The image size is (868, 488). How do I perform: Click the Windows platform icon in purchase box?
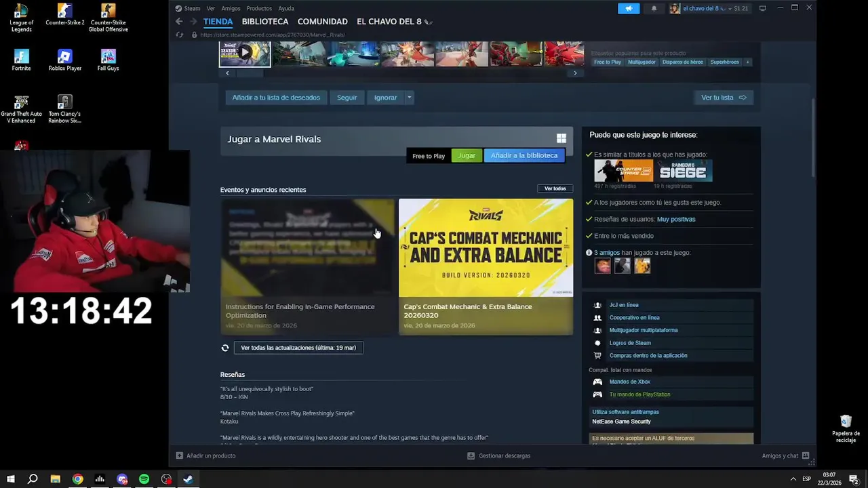[x=561, y=138]
